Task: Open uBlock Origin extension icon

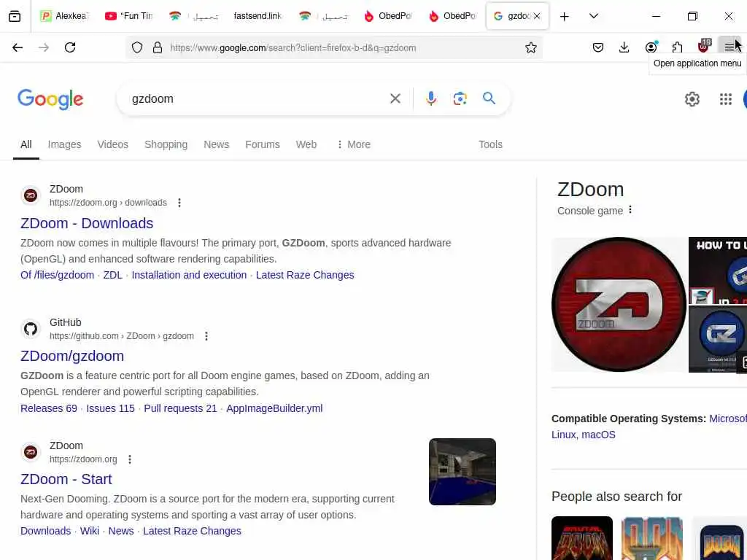Action: tap(704, 46)
